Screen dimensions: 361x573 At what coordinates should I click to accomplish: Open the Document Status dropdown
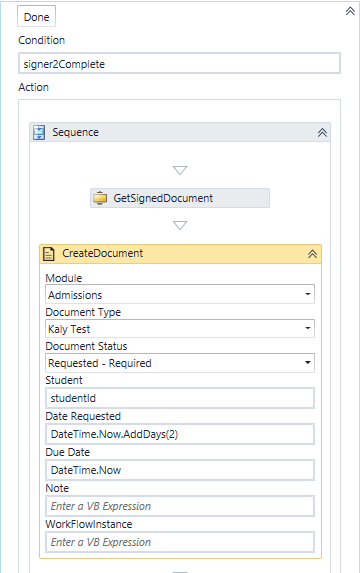pos(180,363)
